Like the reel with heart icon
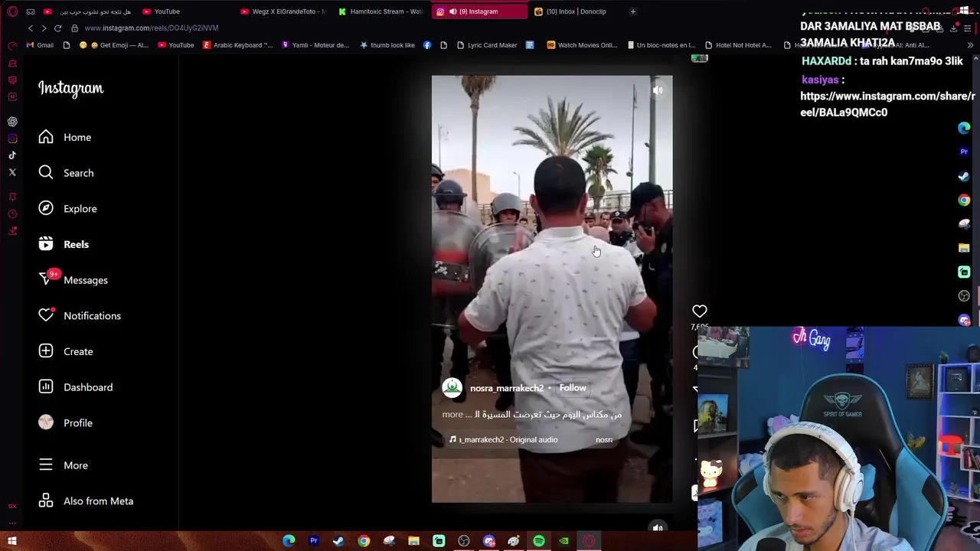The width and height of the screenshot is (980, 551). (700, 311)
